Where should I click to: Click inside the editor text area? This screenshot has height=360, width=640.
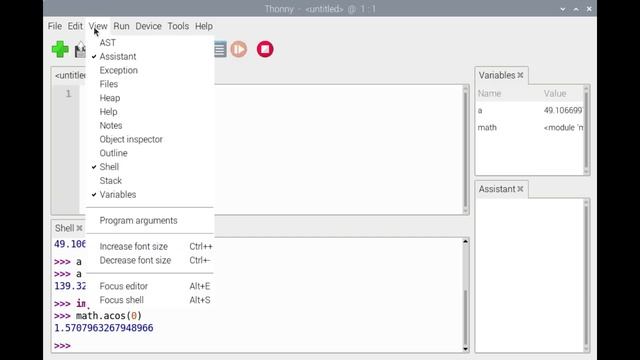click(x=338, y=149)
